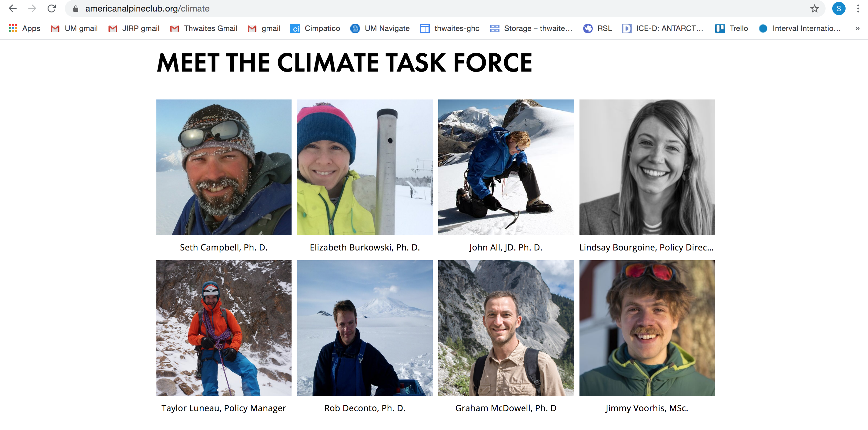
Task: Open the Apps grid shortcut
Action: tap(24, 28)
